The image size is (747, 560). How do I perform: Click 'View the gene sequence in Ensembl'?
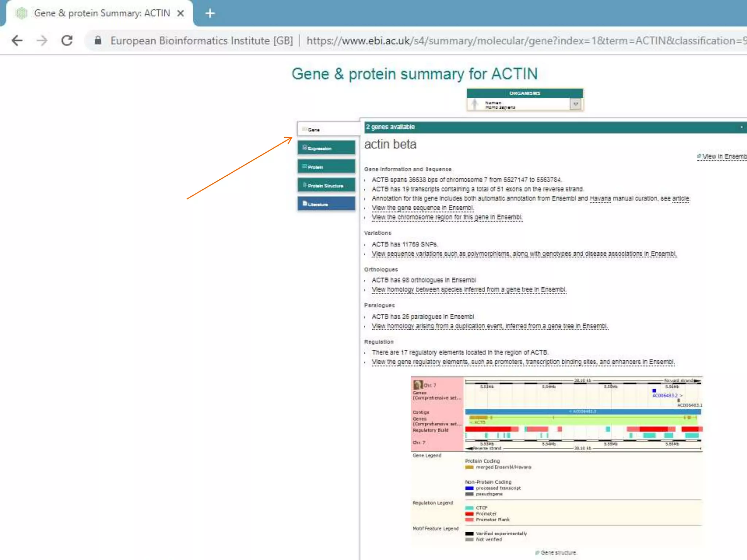coord(422,208)
